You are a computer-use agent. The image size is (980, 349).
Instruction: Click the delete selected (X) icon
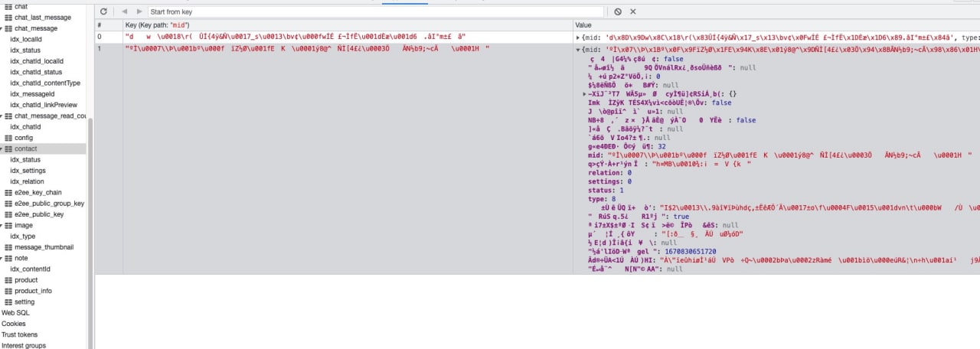(633, 11)
